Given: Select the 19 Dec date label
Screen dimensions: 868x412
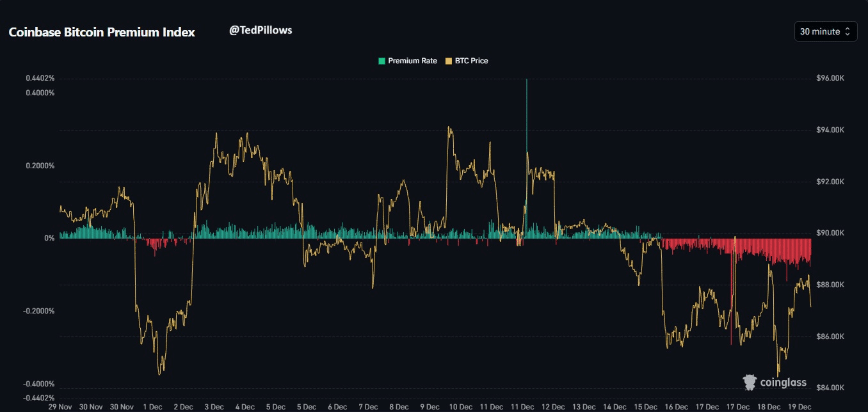Looking at the screenshot, I should point(800,406).
